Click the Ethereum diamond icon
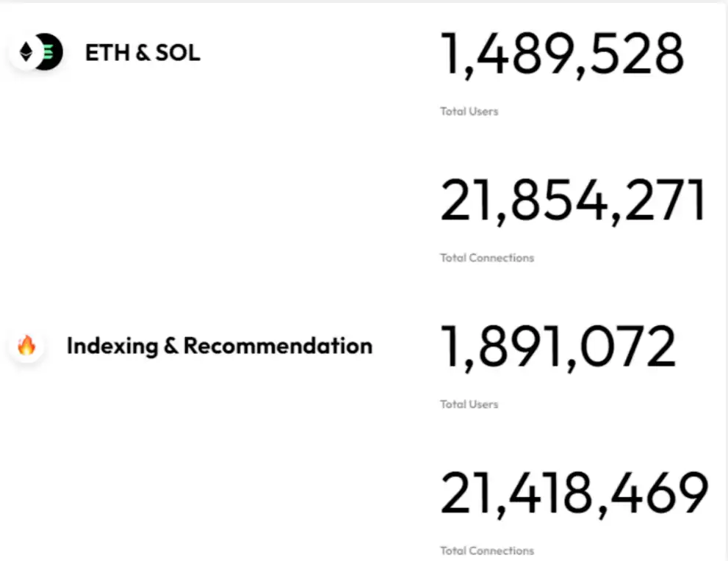The height and width of the screenshot is (561, 728). (x=26, y=53)
